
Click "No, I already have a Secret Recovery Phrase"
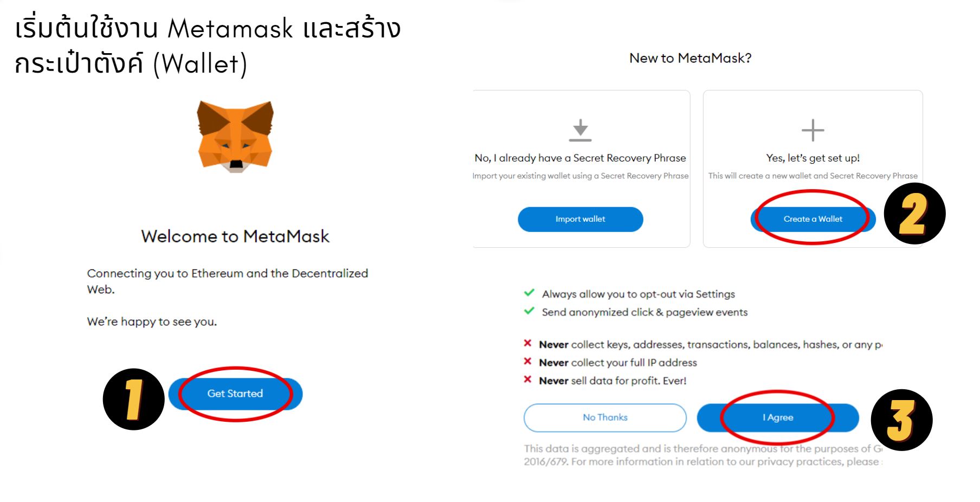point(580,158)
